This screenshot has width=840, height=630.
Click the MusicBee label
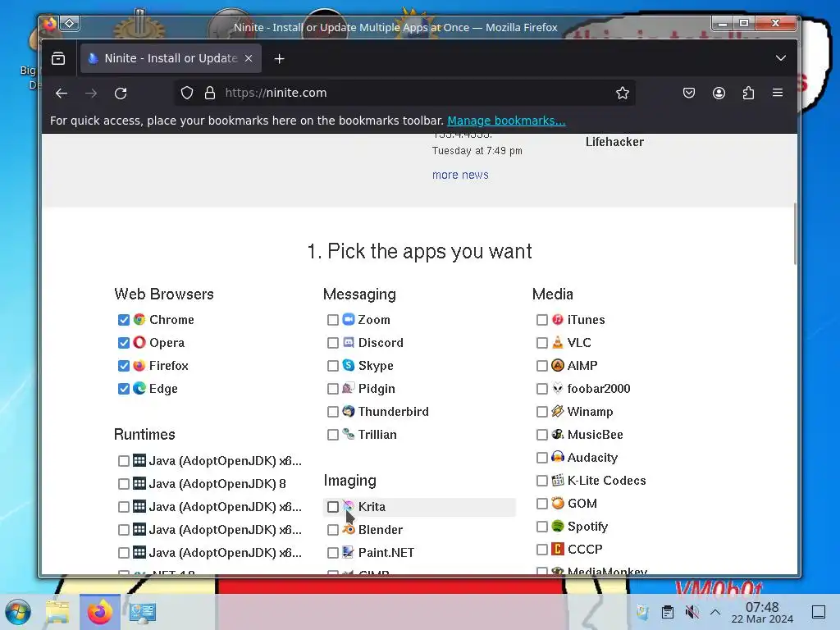[x=596, y=435]
